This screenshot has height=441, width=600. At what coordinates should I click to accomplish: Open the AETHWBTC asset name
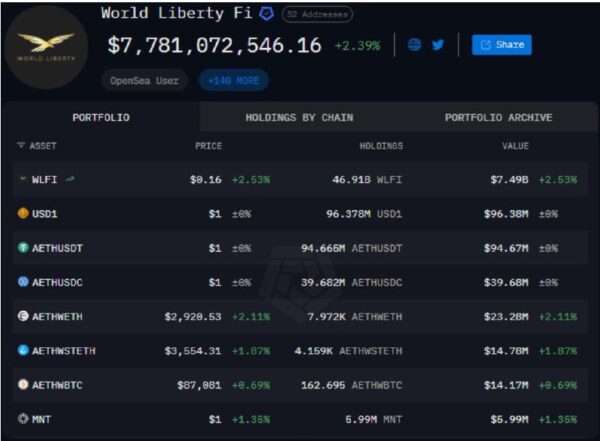point(57,385)
